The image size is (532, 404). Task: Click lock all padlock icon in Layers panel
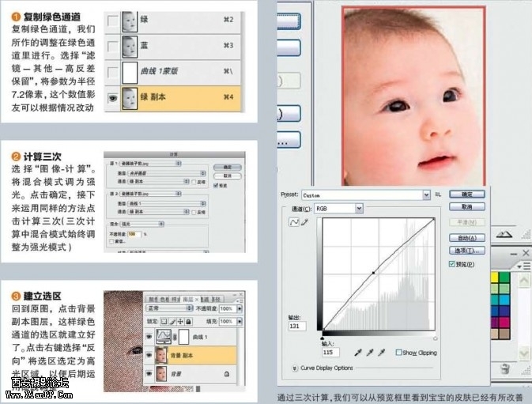(x=189, y=321)
